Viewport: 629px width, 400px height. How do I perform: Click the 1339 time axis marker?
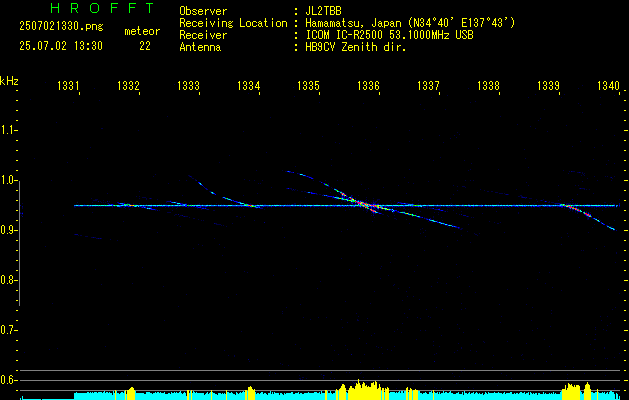(548, 85)
